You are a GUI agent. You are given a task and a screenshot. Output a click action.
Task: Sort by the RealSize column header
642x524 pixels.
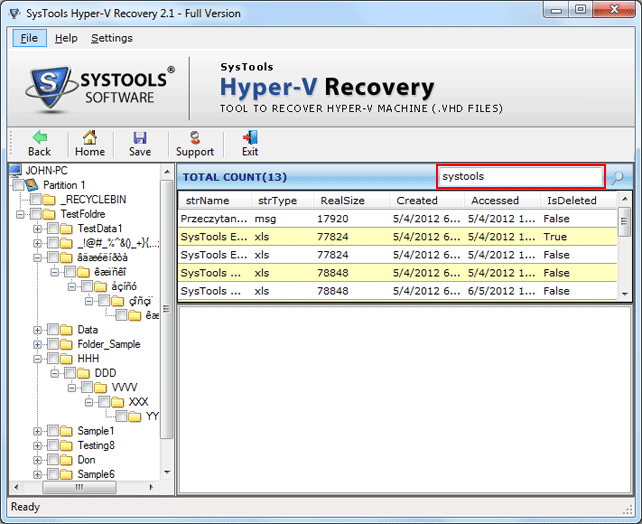(341, 200)
